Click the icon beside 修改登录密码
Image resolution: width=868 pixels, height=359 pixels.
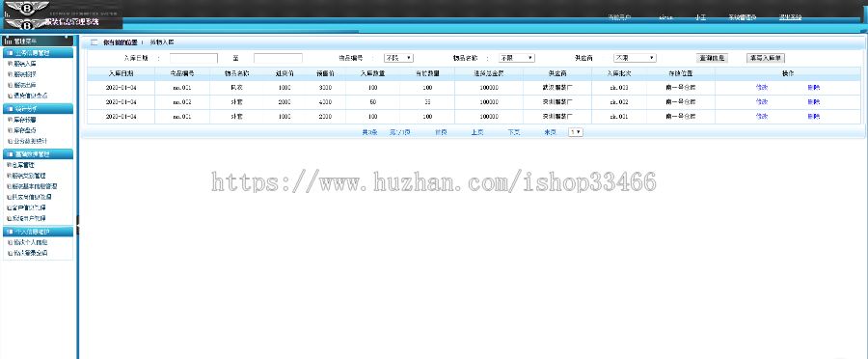(x=10, y=253)
